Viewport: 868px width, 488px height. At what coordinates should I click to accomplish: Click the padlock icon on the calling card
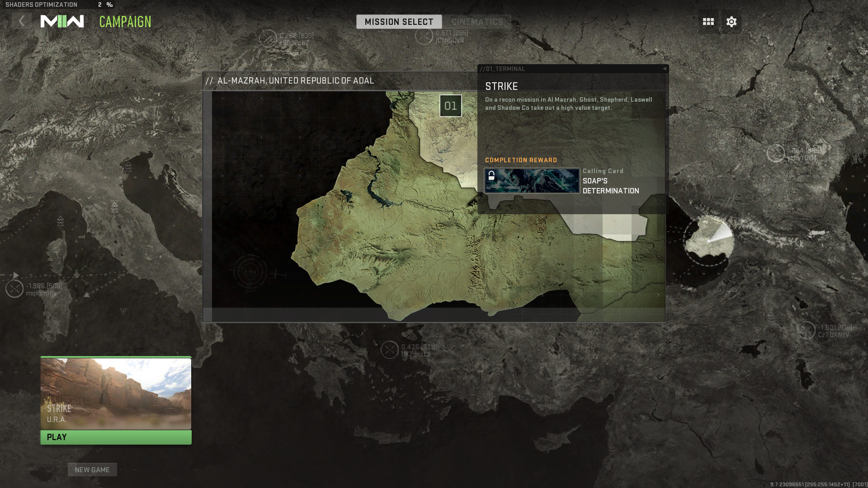491,176
